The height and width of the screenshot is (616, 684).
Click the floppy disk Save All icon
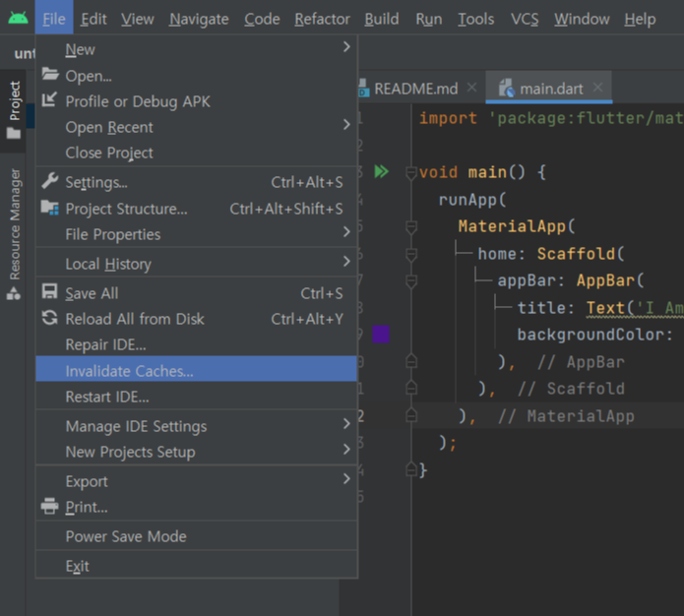coord(50,291)
